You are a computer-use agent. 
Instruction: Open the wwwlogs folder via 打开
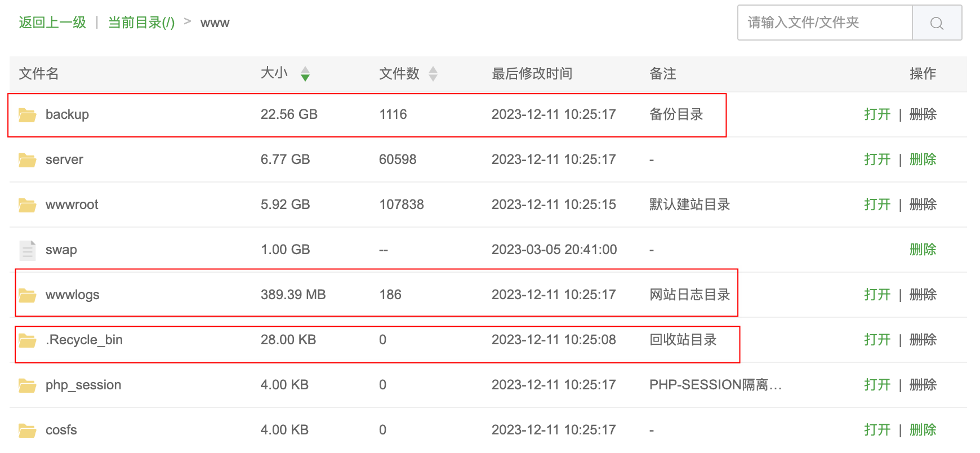coord(877,295)
